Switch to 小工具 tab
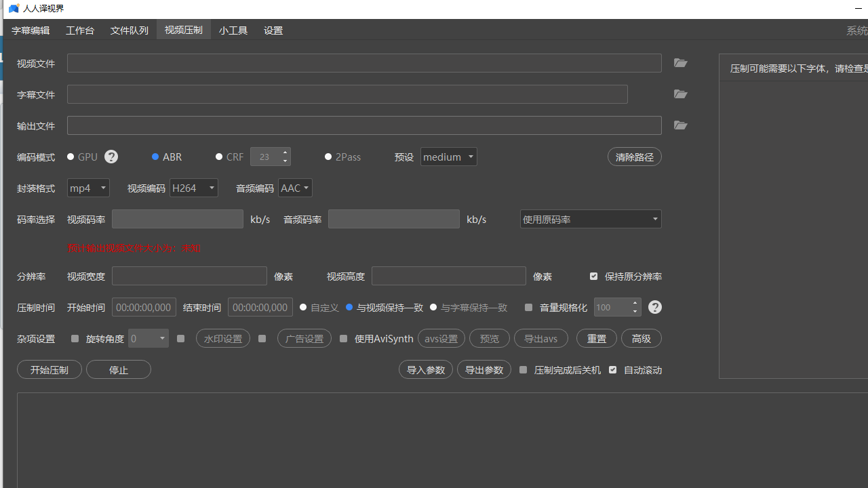Viewport: 868px width, 488px height. [x=233, y=30]
